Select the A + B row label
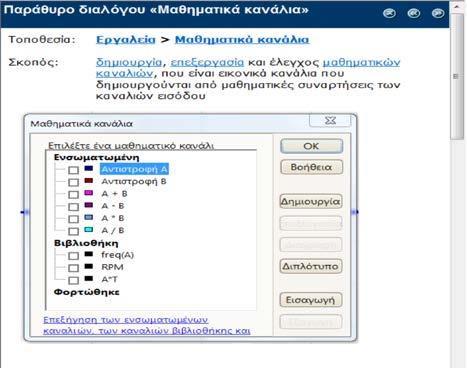467x368 pixels. (x=114, y=194)
